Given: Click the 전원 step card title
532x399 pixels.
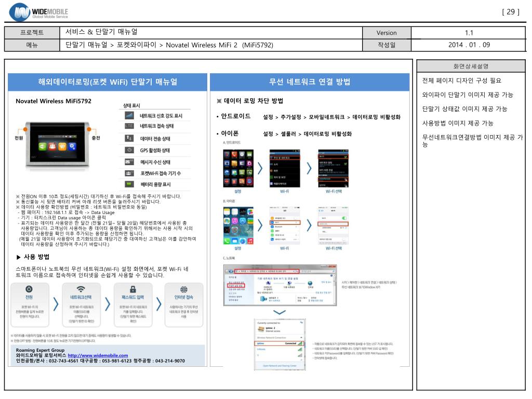Looking at the screenshot, I should (29, 297).
